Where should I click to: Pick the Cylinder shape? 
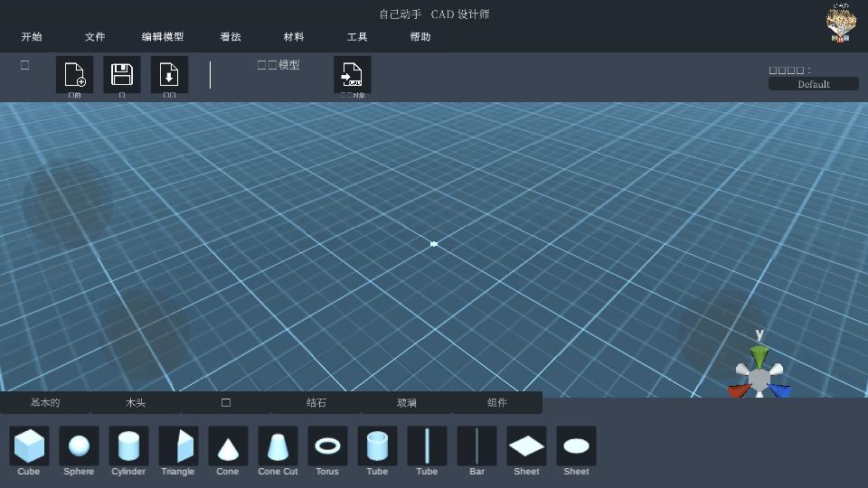[x=128, y=446]
